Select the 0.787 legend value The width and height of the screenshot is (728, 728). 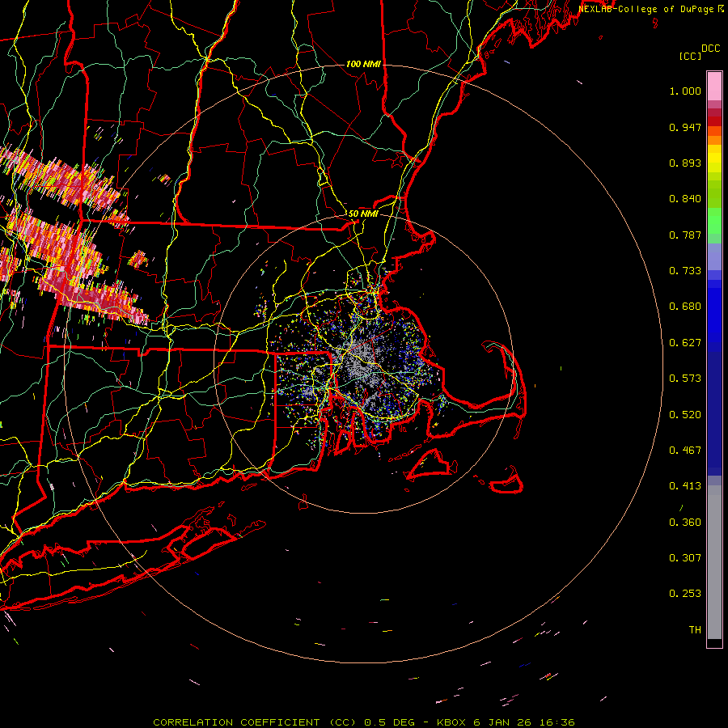click(685, 235)
